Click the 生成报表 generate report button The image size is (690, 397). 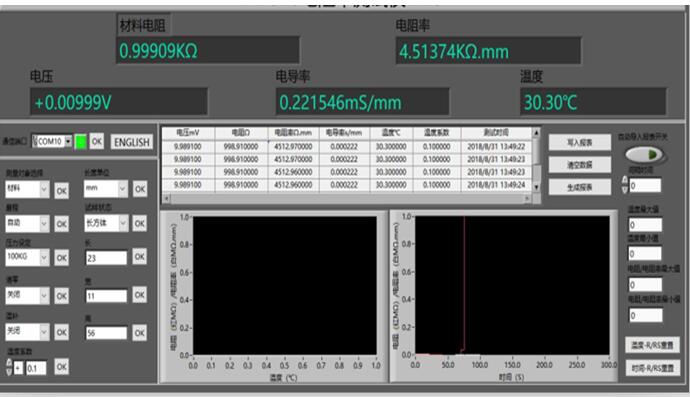click(x=580, y=187)
